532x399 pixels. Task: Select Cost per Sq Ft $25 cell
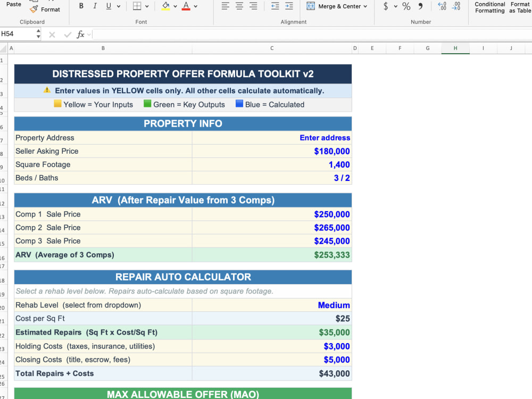(272, 319)
